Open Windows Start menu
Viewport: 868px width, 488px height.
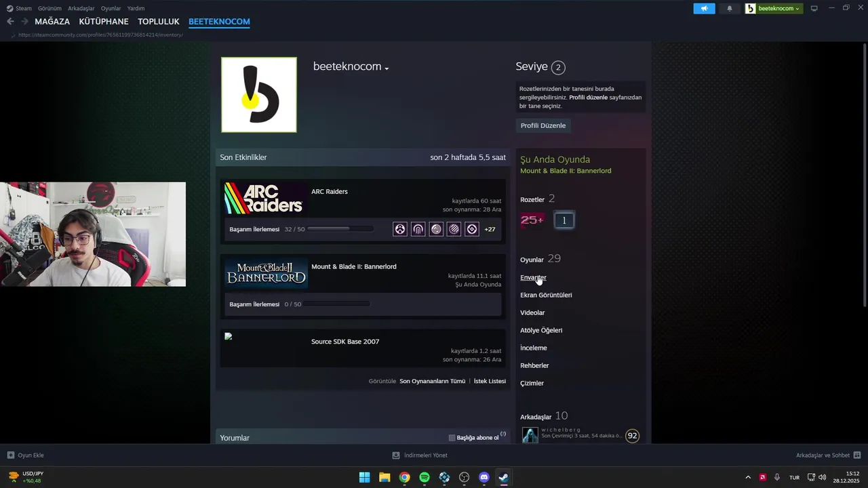[x=364, y=477]
